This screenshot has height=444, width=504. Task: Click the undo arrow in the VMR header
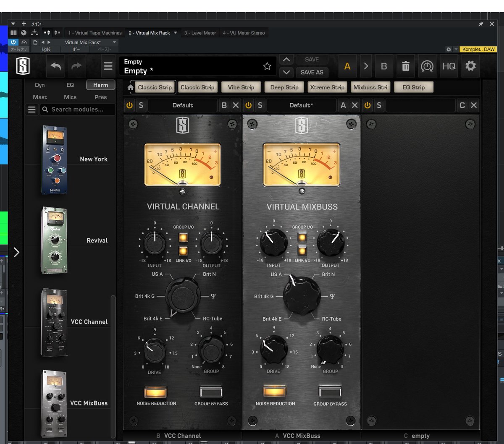point(55,66)
